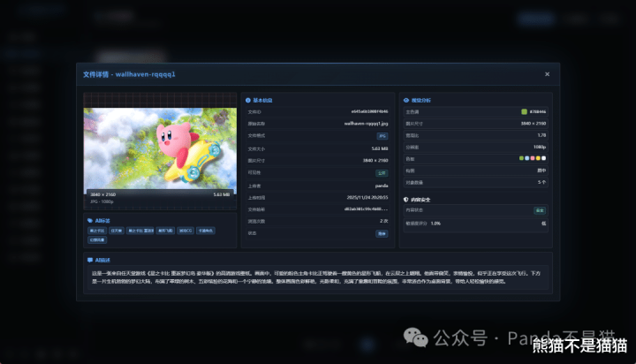The image size is (636, 364).
Task: Click the status badge in the 状态 row
Action: (x=382, y=234)
